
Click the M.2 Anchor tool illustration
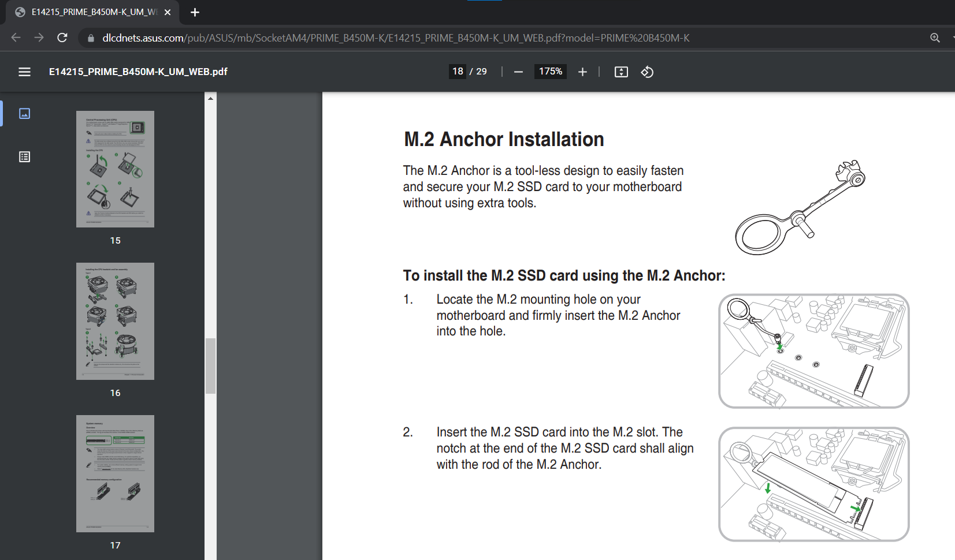[x=800, y=207]
